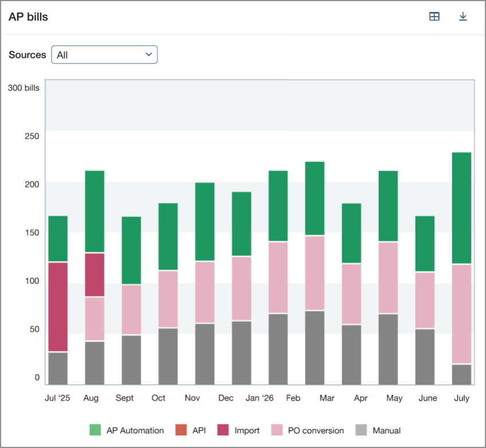
Task: Click the table view icon
Action: [x=434, y=16]
